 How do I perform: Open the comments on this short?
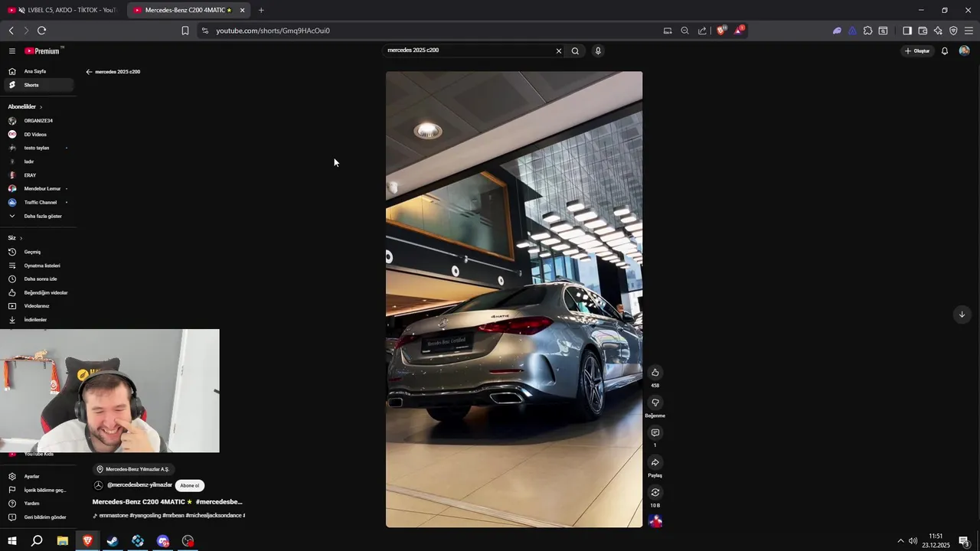point(655,432)
